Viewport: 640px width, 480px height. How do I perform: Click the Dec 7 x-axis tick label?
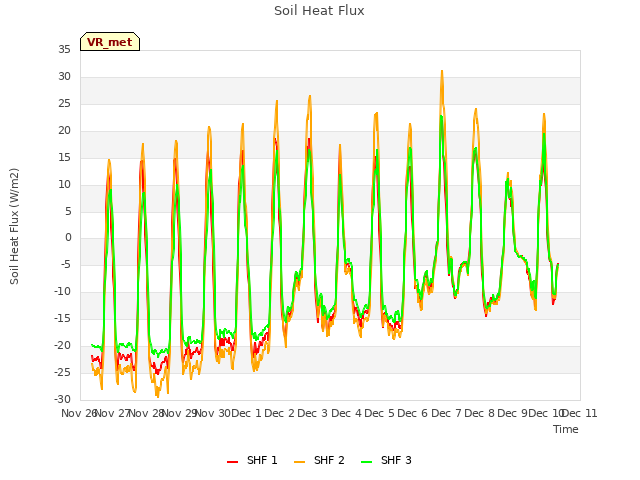point(446,413)
